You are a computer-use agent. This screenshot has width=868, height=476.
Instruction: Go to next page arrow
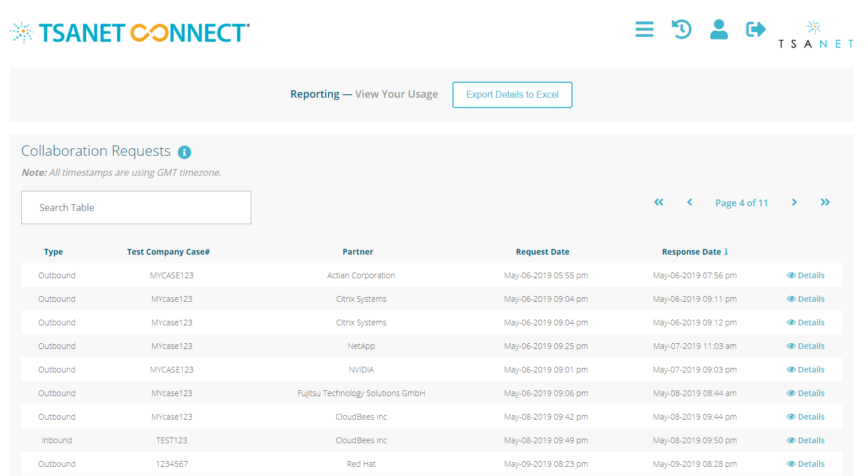pos(794,202)
